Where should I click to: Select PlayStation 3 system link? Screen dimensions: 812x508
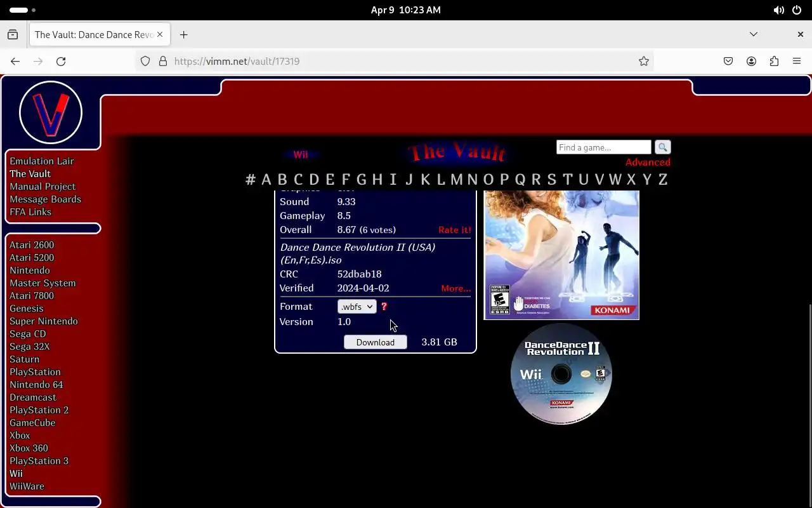(x=39, y=460)
